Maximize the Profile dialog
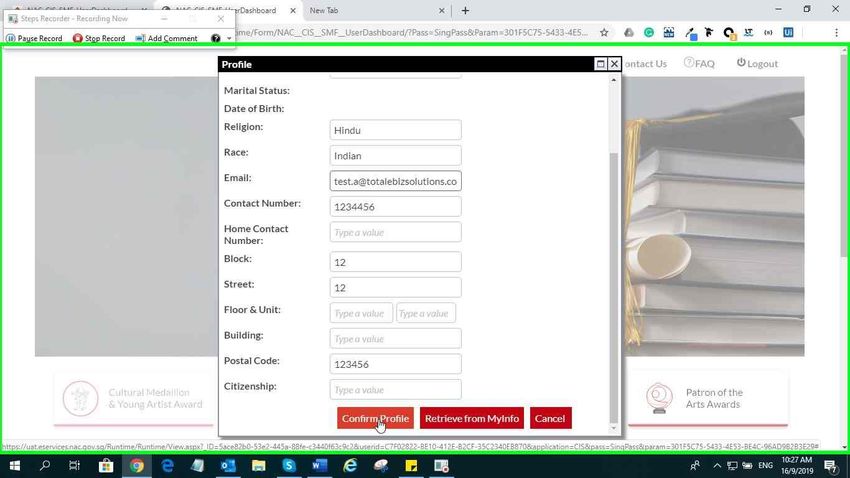The height and width of the screenshot is (478, 850). tap(601, 64)
